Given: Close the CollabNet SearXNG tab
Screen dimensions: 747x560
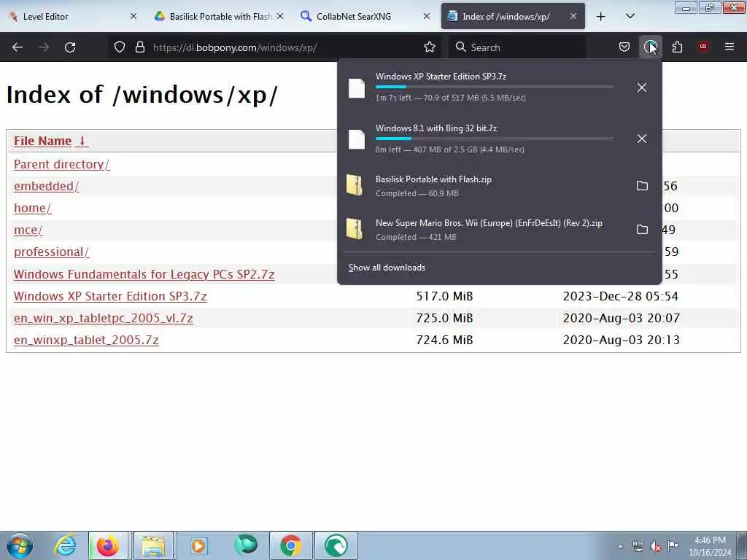Looking at the screenshot, I should [x=427, y=16].
